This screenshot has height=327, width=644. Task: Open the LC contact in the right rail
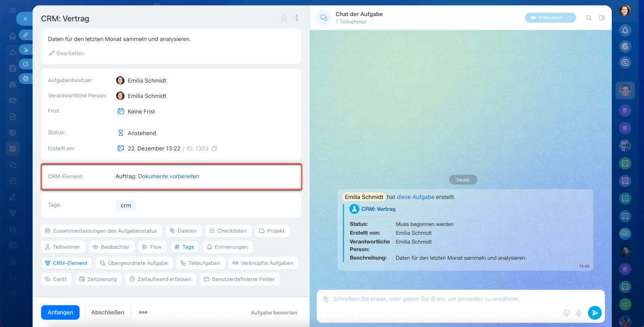(625, 304)
